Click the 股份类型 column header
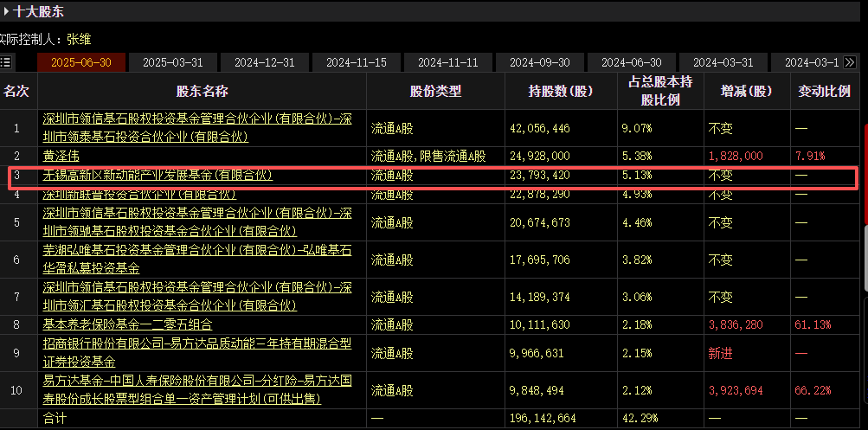This screenshot has width=868, height=430. pyautogui.click(x=435, y=92)
